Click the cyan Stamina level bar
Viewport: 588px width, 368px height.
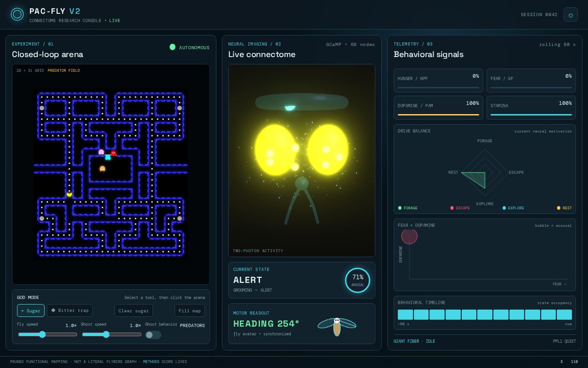tap(531, 115)
